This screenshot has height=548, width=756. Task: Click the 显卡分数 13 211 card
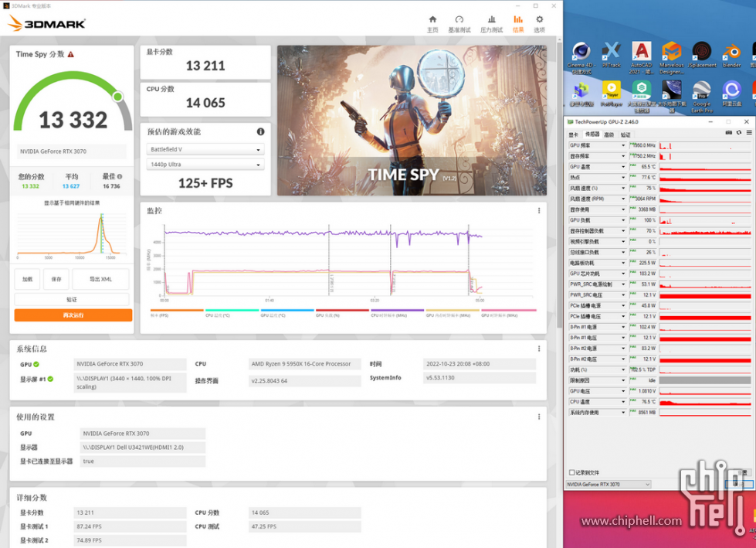tap(205, 63)
